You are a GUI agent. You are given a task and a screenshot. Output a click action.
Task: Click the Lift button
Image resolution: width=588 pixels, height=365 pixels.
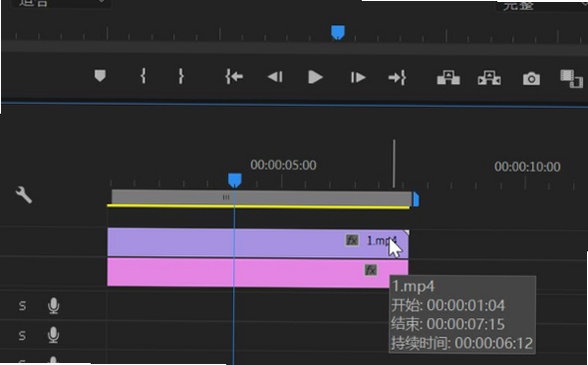coord(448,78)
